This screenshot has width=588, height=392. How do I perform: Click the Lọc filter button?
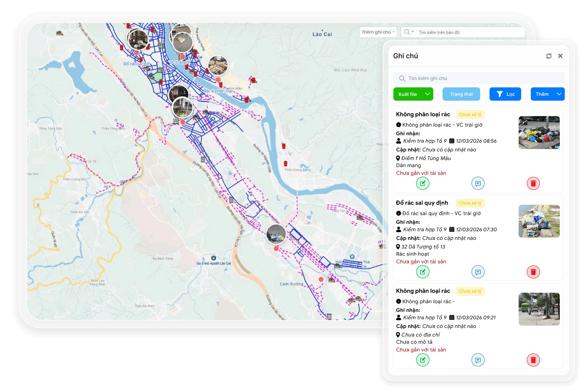pyautogui.click(x=505, y=94)
